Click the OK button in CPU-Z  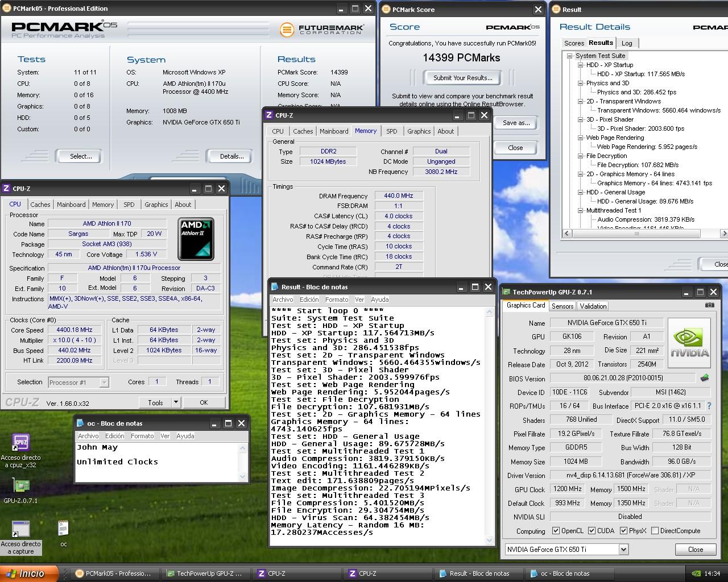(x=204, y=402)
